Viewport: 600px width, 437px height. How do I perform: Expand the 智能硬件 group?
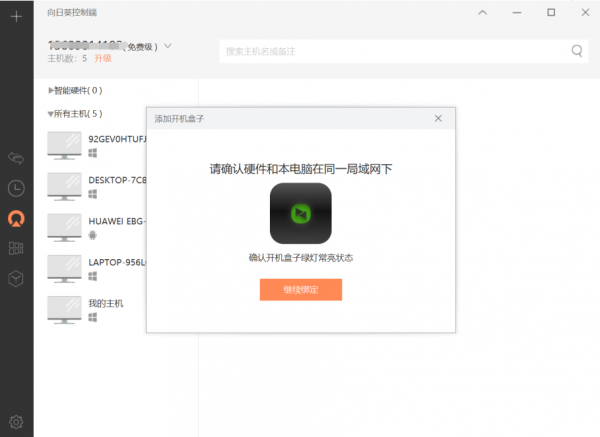pyautogui.click(x=51, y=90)
